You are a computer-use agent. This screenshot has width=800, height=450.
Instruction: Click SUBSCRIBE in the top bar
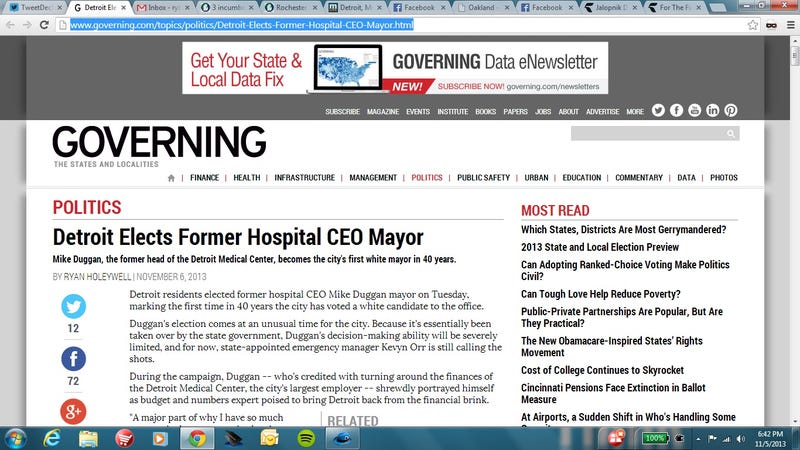click(342, 111)
